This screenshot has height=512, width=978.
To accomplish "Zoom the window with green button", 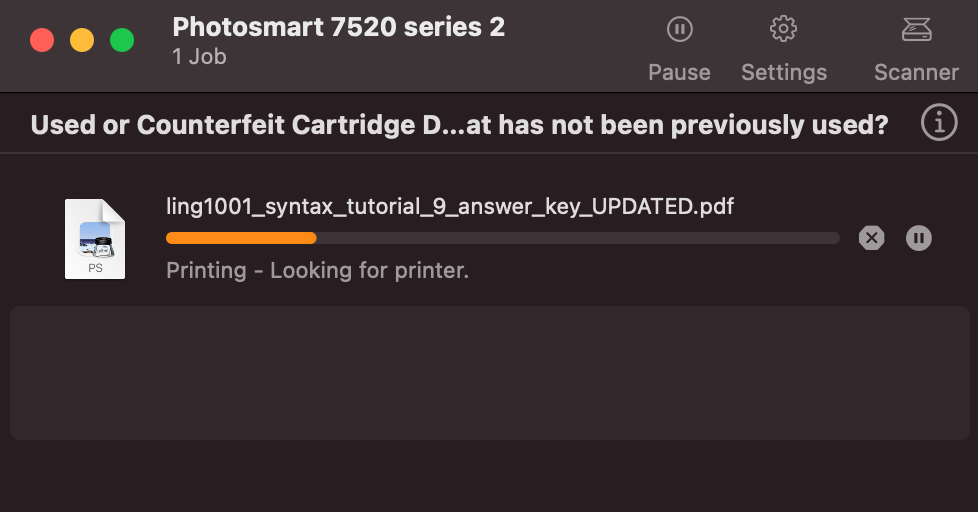I will [122, 40].
